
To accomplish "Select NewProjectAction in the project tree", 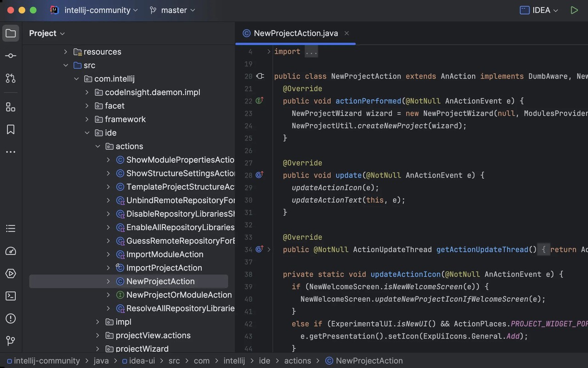I will 129,282.
